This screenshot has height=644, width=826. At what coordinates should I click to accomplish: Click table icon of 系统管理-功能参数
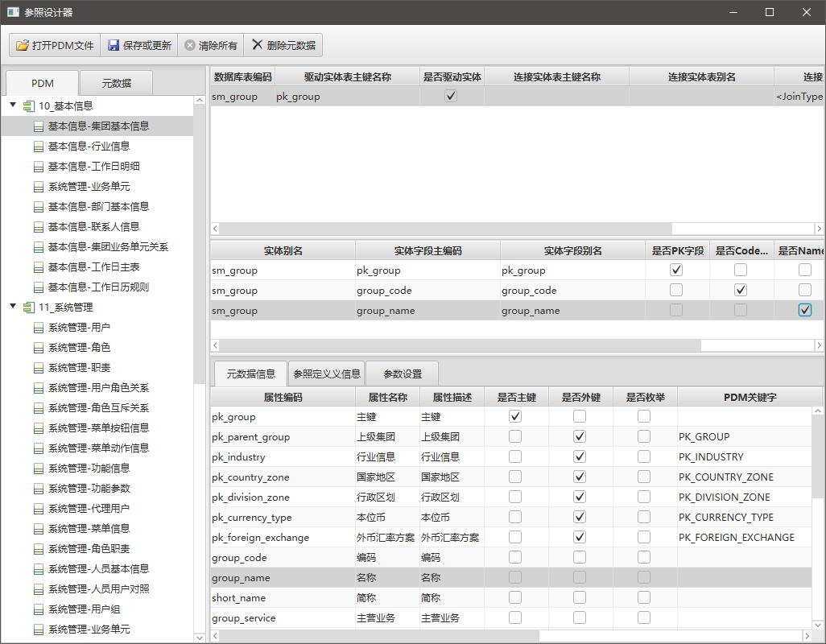point(39,489)
